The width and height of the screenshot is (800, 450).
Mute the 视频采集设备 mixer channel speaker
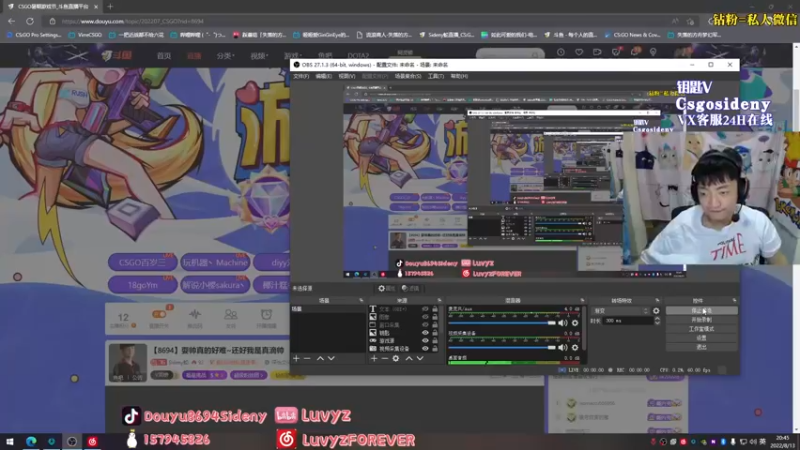[563, 347]
